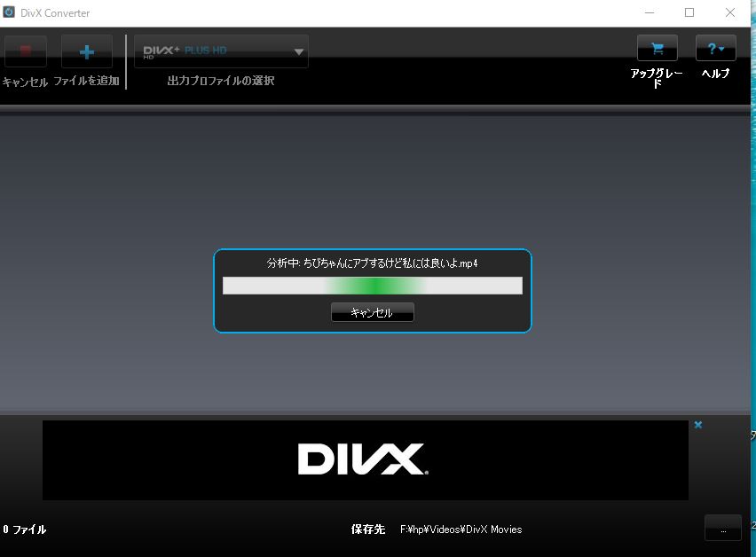
Task: Open the Help question mark menu
Action: pyautogui.click(x=716, y=48)
